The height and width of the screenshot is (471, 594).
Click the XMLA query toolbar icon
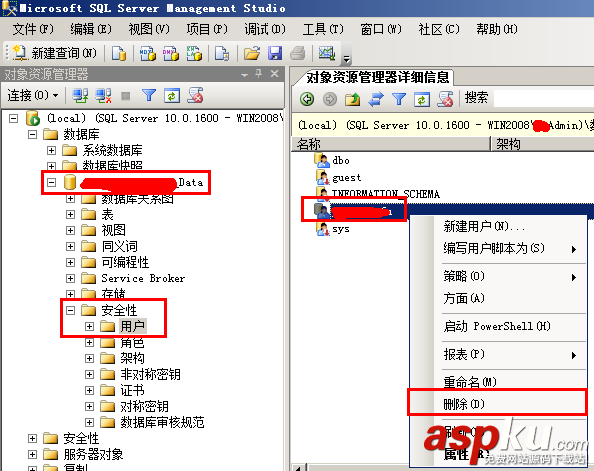[194, 53]
